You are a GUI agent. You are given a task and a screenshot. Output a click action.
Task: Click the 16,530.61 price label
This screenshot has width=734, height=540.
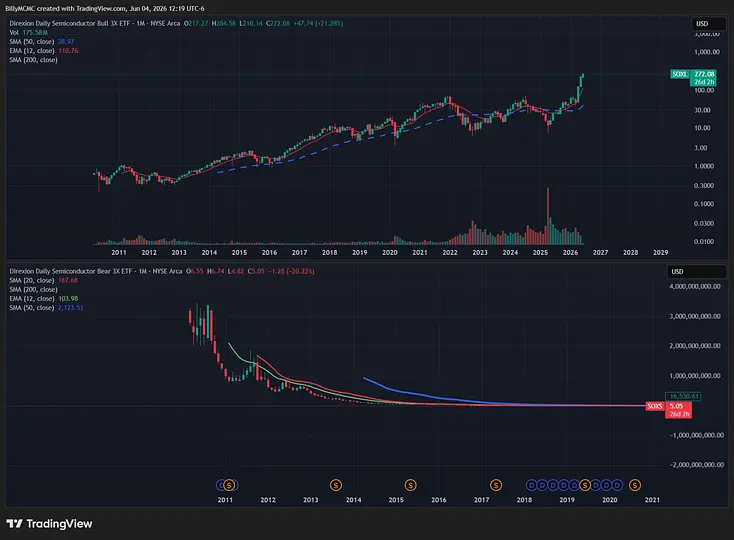pyautogui.click(x=683, y=396)
